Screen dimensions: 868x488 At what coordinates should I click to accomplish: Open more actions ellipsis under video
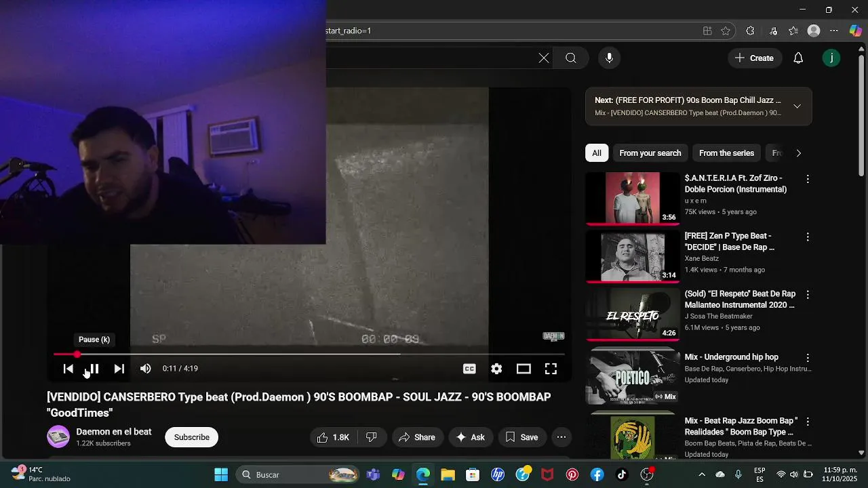pyautogui.click(x=561, y=437)
